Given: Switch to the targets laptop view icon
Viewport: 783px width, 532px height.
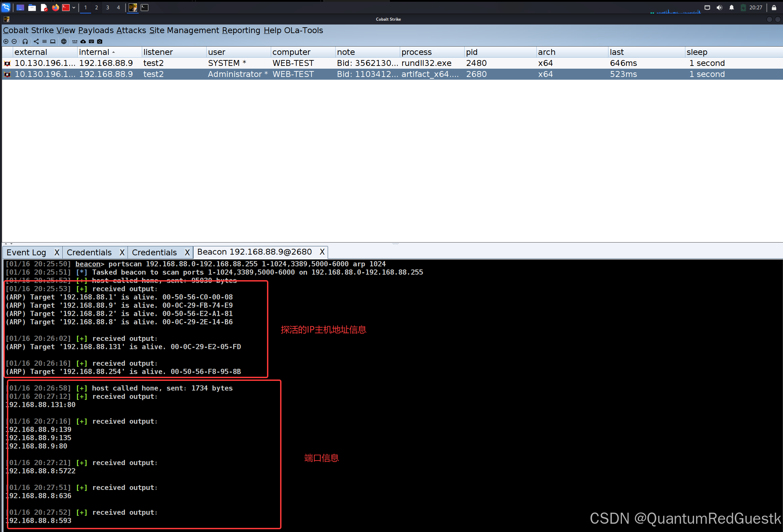Looking at the screenshot, I should 53,41.
